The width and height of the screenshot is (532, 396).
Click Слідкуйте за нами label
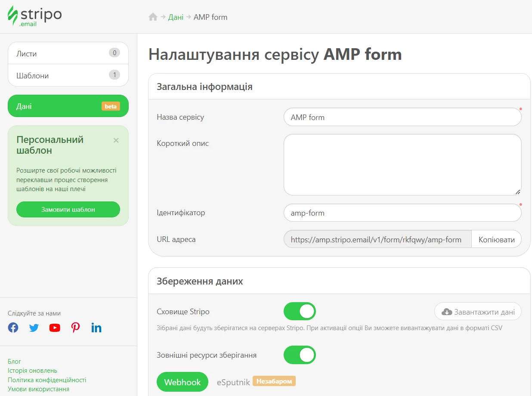coord(34,313)
